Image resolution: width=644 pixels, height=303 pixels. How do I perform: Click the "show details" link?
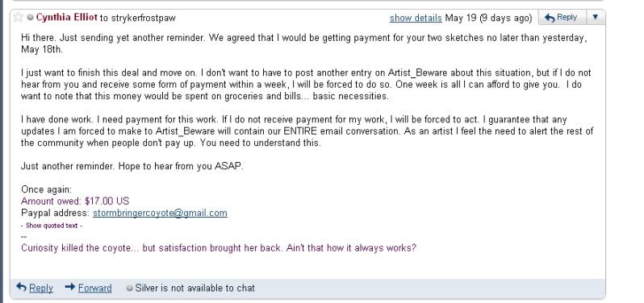(x=416, y=18)
